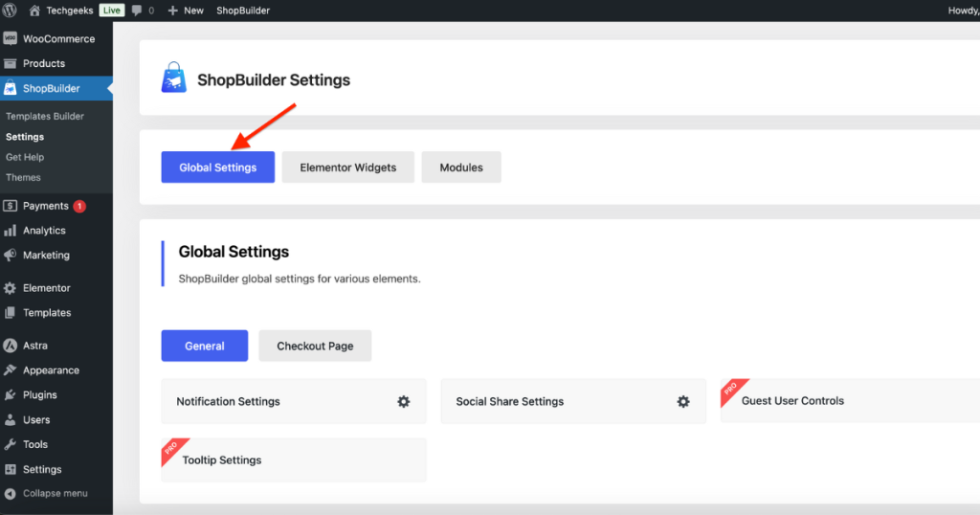
Task: Click the WordPress Settings sidebar icon
Action: point(10,469)
